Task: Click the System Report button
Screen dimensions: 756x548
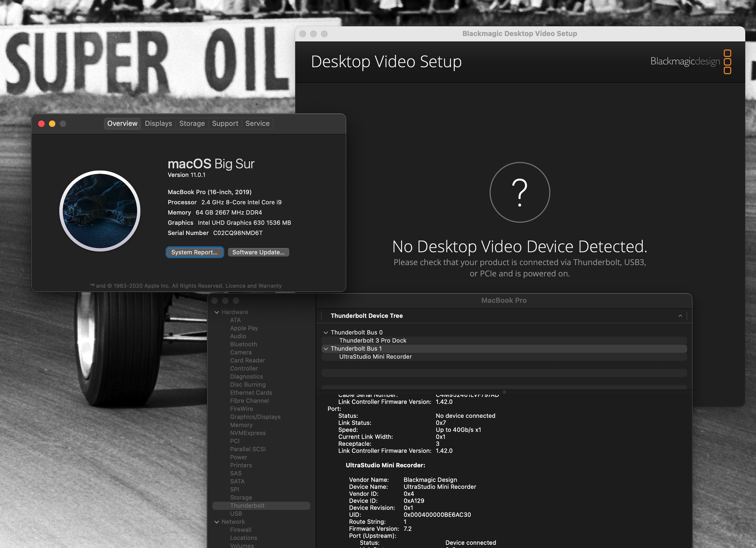Action: click(194, 252)
